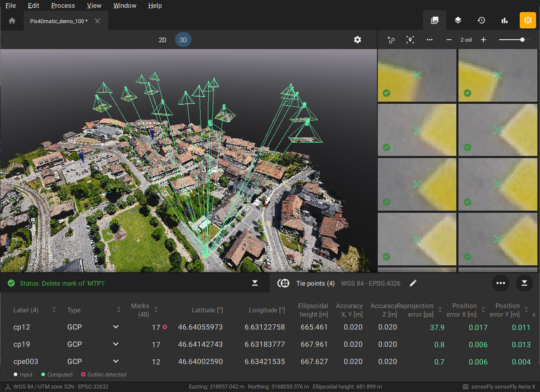
Task: Open the processing history icon
Action: click(481, 20)
